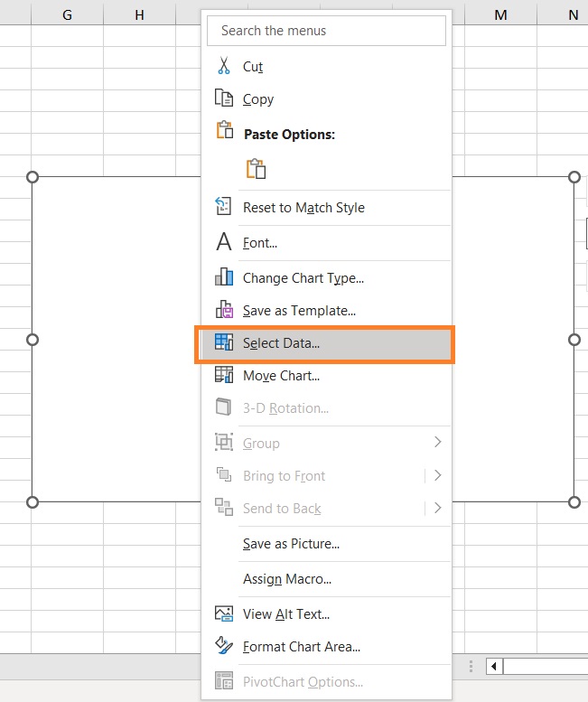Screen dimensions: 588x702
Task: Click the Change Chart Type bar icon
Action: [224, 277]
